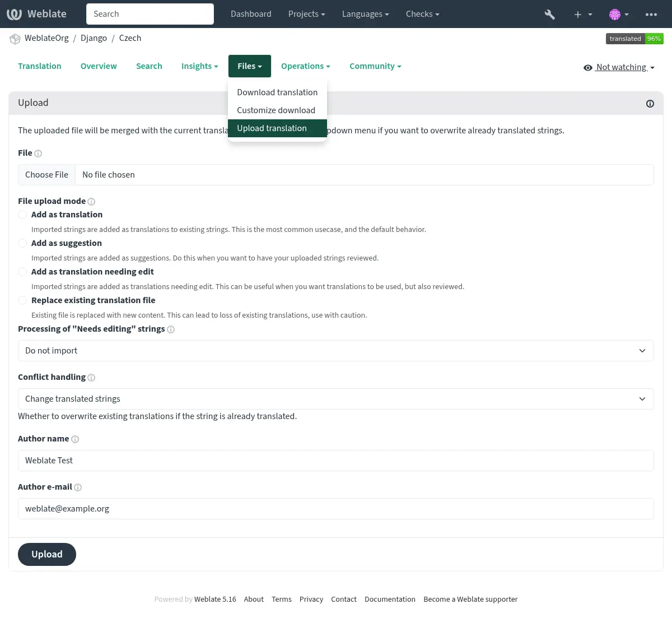Select the Add as suggestion option
The width and height of the screenshot is (672, 632).
point(22,243)
